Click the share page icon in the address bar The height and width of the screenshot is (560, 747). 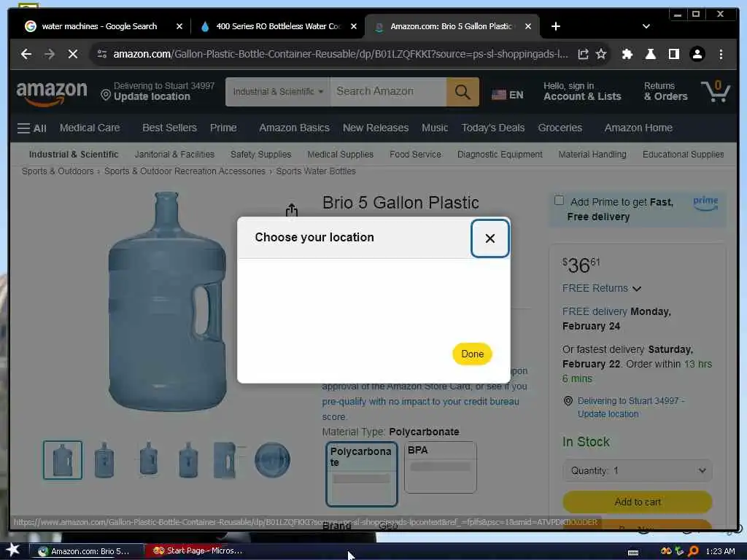[583, 54]
